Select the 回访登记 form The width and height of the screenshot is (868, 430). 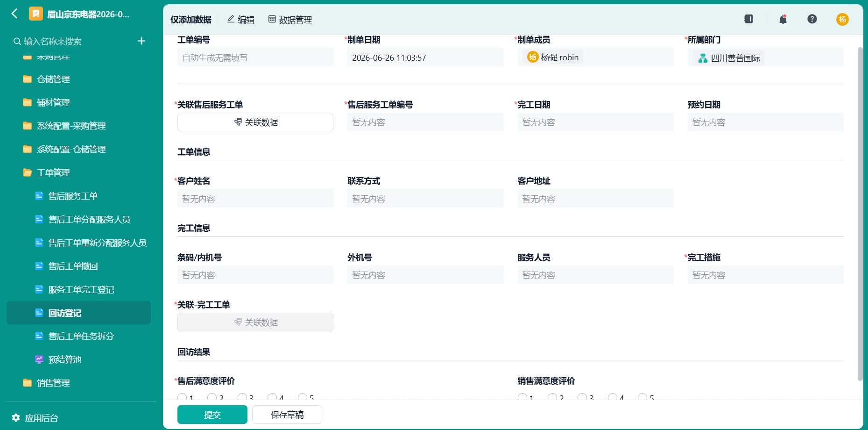pos(78,313)
